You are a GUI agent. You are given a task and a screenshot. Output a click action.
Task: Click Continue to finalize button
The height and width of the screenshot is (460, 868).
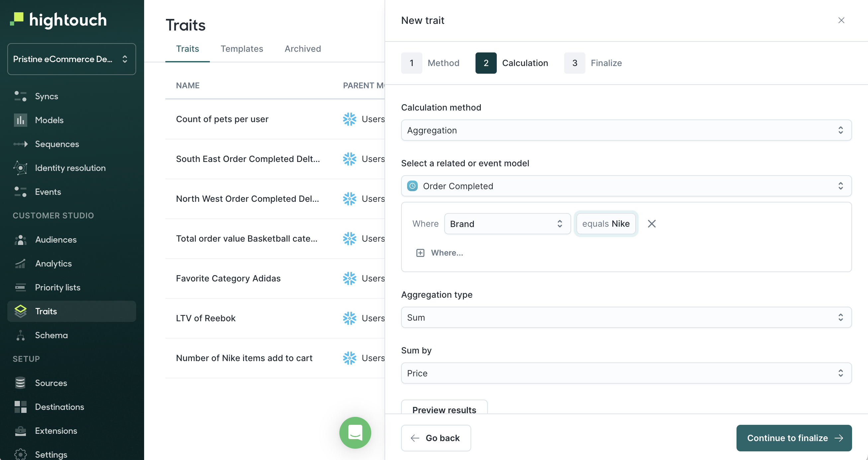click(x=794, y=438)
